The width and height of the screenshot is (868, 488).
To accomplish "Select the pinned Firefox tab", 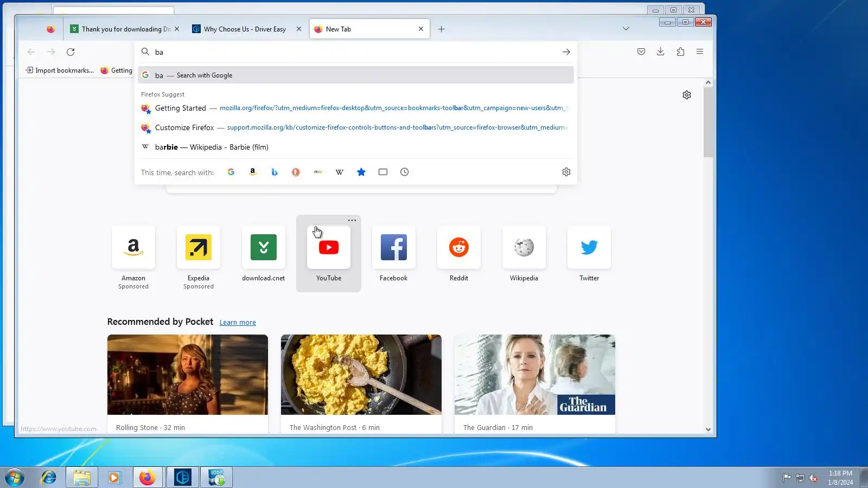I will [x=50, y=29].
